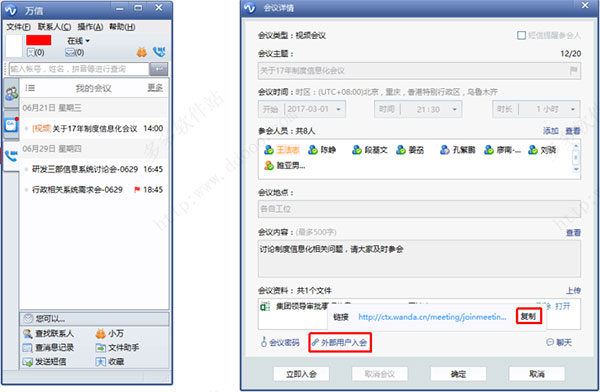
Task: Enable 短信提醒参会人 checkbox
Action: [x=521, y=36]
